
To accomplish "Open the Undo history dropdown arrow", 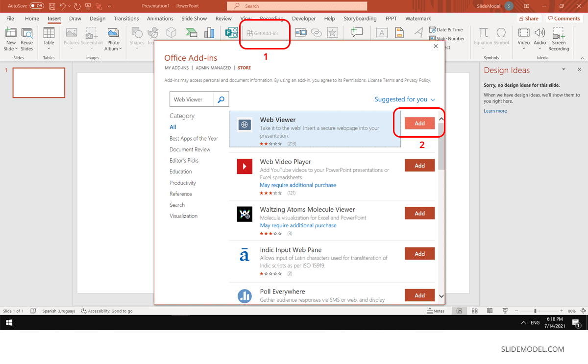I will point(70,6).
